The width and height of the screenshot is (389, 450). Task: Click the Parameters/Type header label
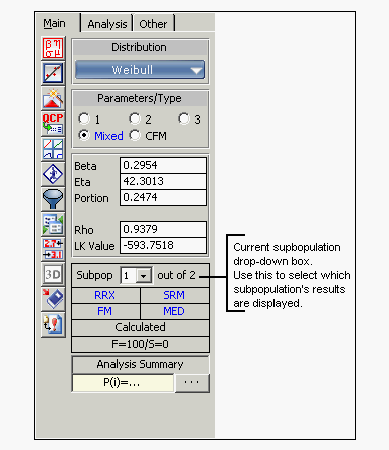point(139,99)
